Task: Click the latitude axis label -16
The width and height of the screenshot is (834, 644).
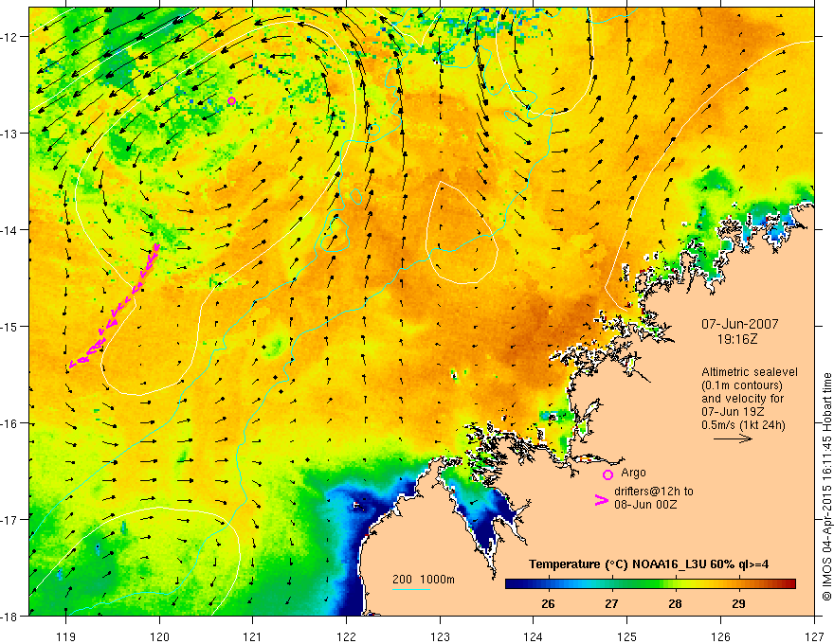Action: pyautogui.click(x=11, y=423)
